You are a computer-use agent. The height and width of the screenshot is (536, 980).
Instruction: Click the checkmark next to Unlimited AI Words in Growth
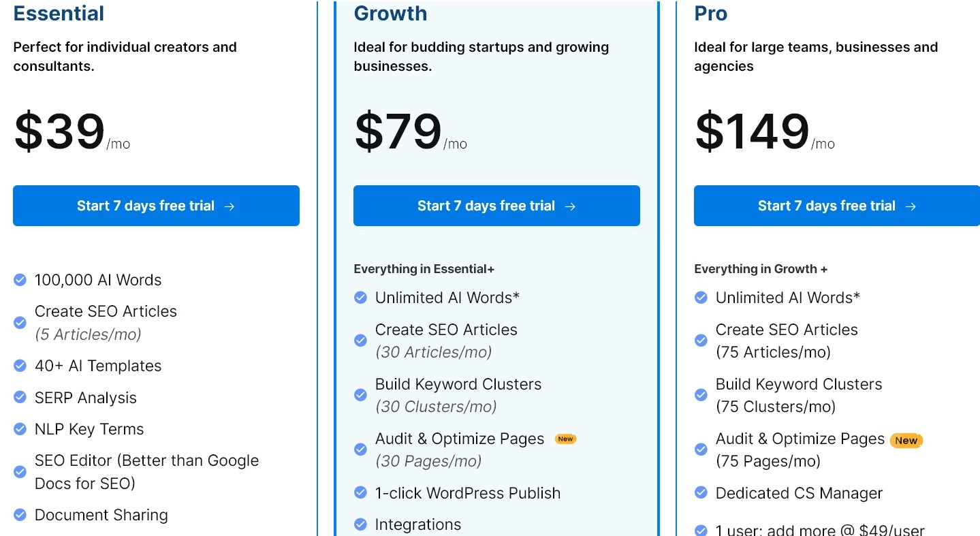point(360,298)
